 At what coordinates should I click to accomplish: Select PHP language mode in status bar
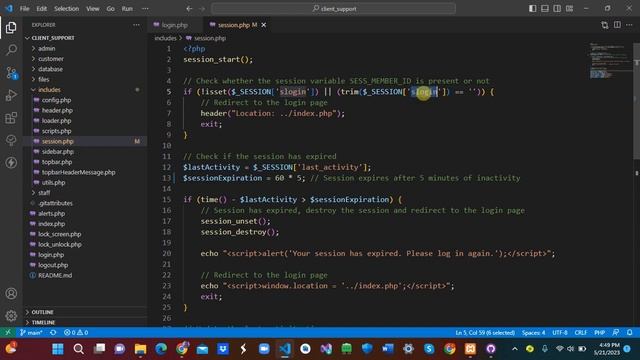(x=599, y=333)
